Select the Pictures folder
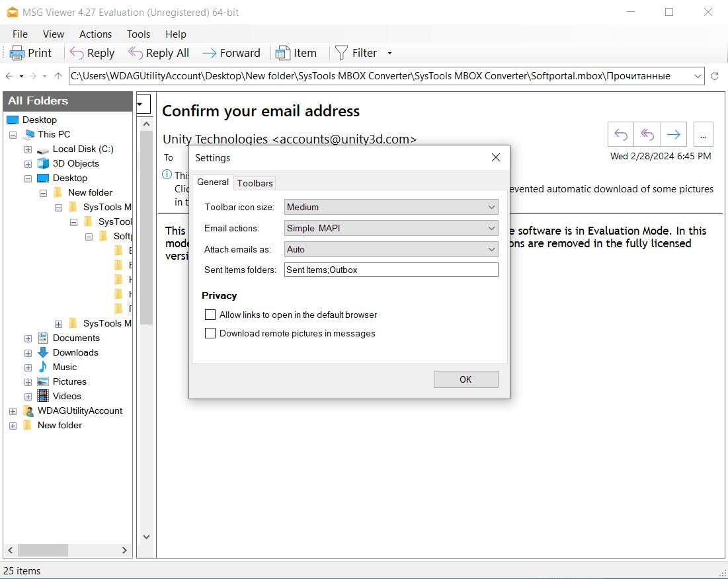The height and width of the screenshot is (579, 728). pyautogui.click(x=69, y=382)
